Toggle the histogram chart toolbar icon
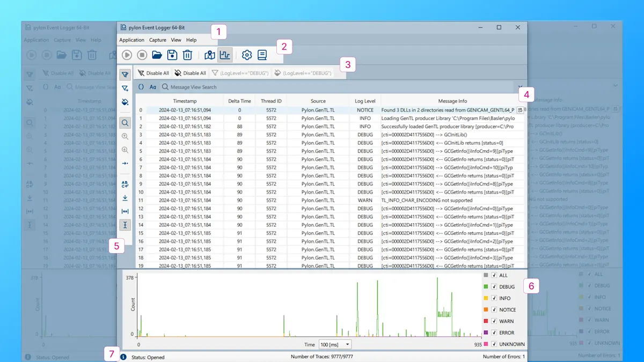 (225, 55)
